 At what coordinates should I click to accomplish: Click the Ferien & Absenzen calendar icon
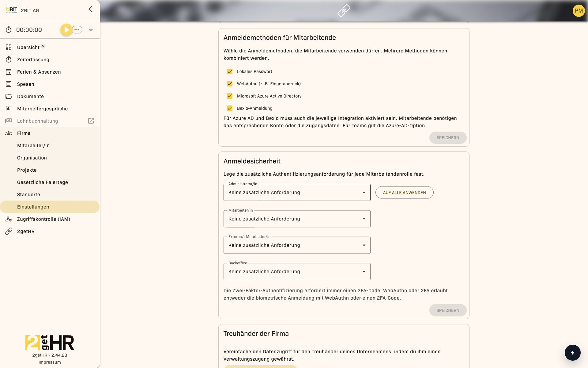point(9,72)
